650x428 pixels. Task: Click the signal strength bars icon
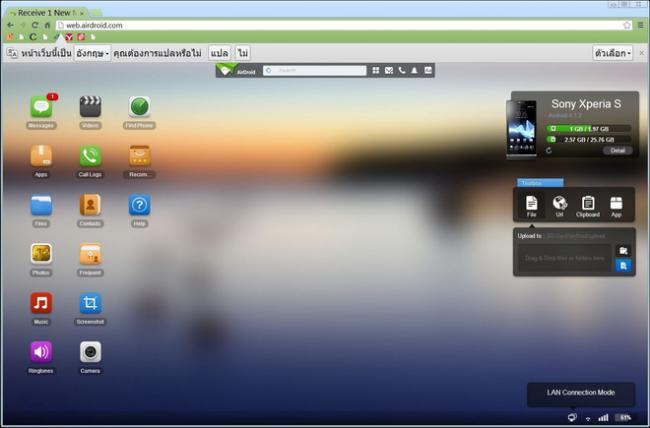603,418
